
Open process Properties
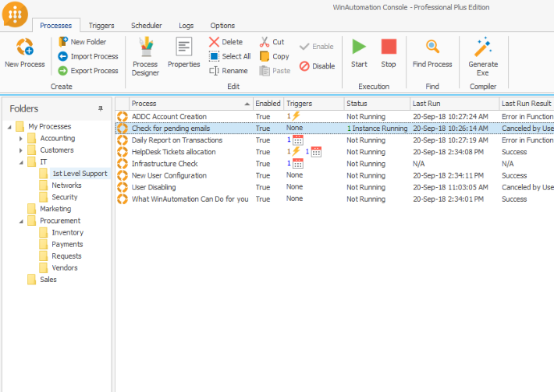pyautogui.click(x=183, y=53)
